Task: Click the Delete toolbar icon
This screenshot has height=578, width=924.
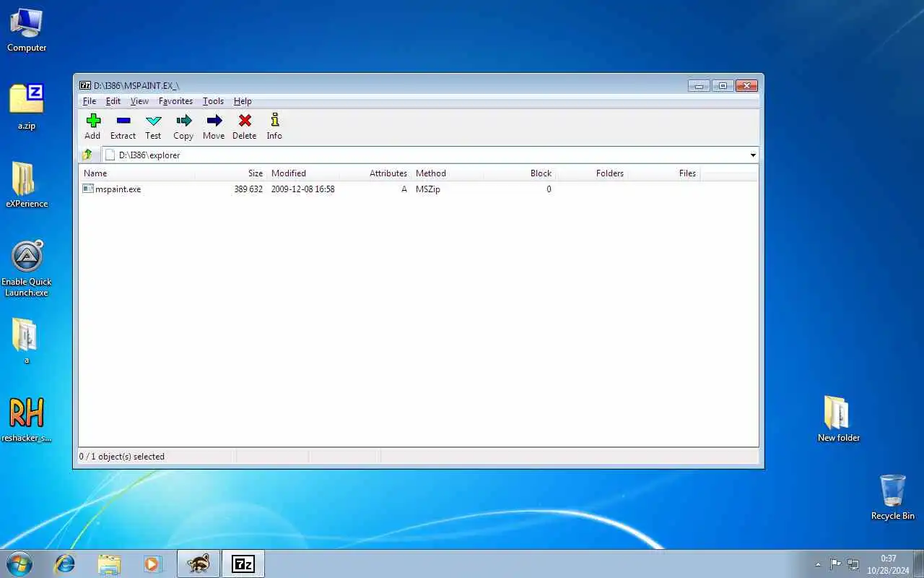Action: tap(245, 121)
